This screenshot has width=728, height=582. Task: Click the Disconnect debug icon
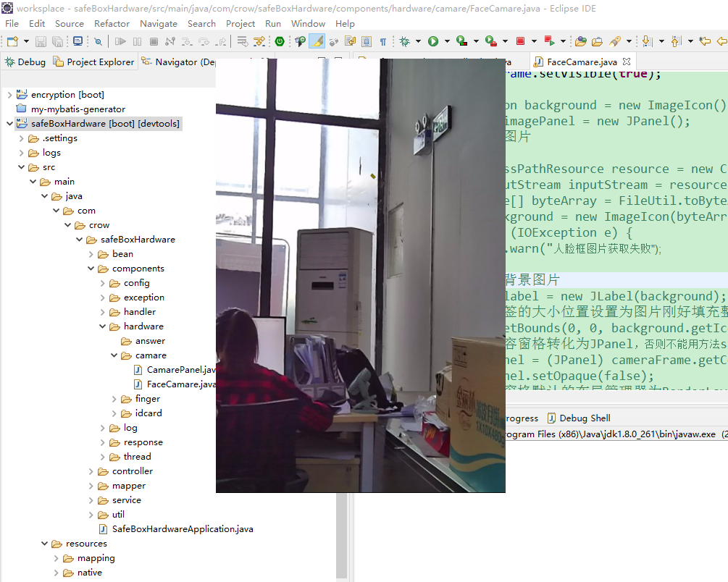[x=170, y=42]
